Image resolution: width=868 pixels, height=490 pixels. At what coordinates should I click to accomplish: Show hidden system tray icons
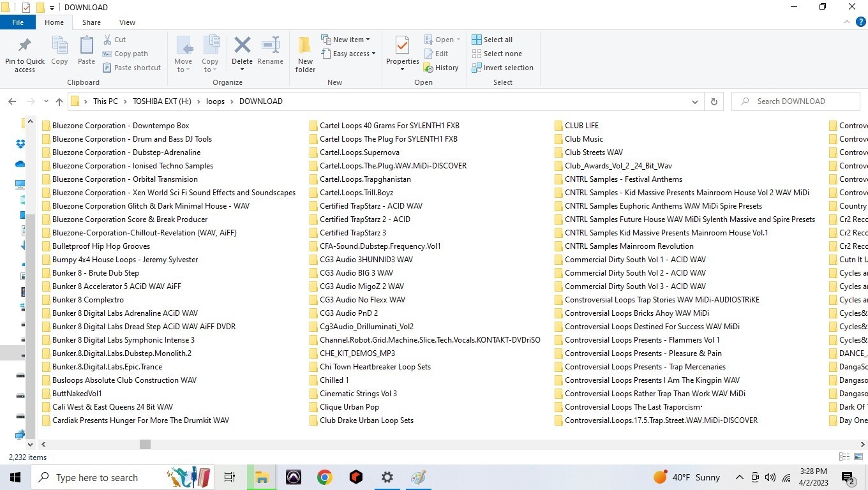pos(739,477)
